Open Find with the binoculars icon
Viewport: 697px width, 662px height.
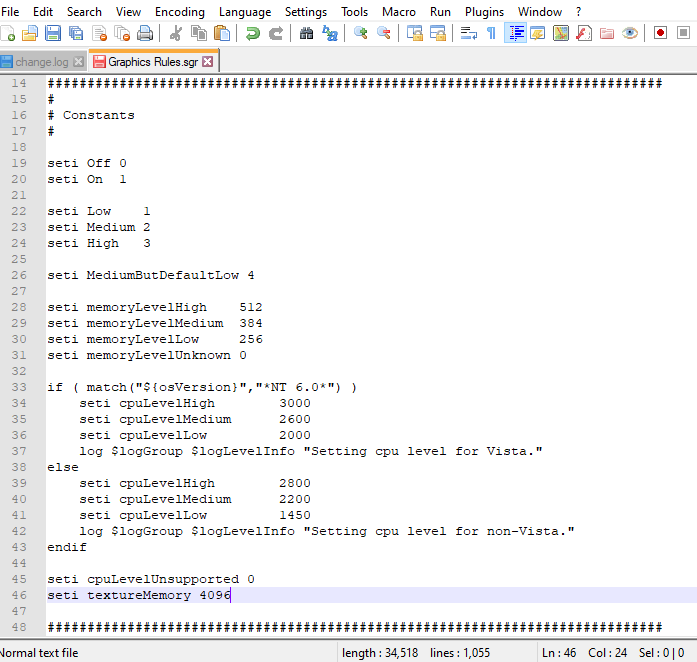pyautogui.click(x=307, y=33)
